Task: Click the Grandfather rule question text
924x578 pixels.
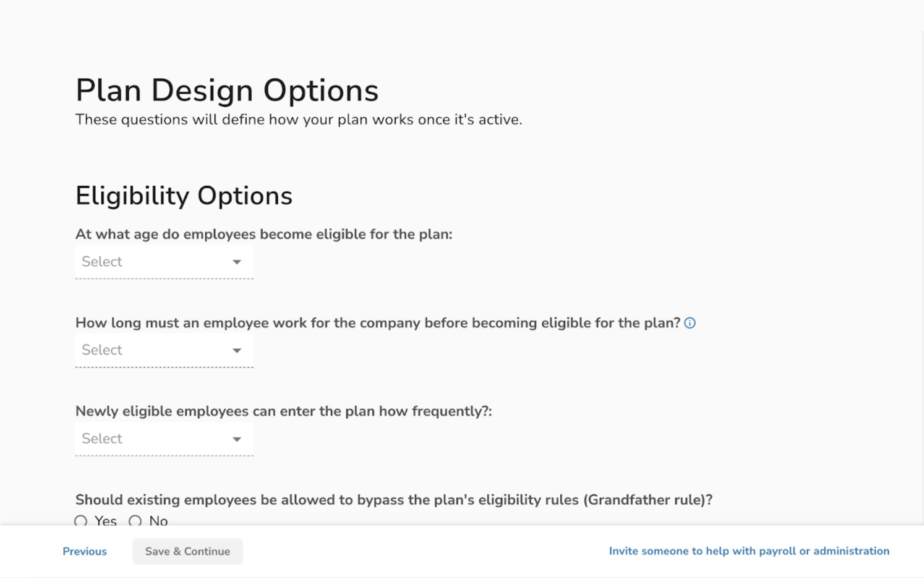Action: coord(394,500)
